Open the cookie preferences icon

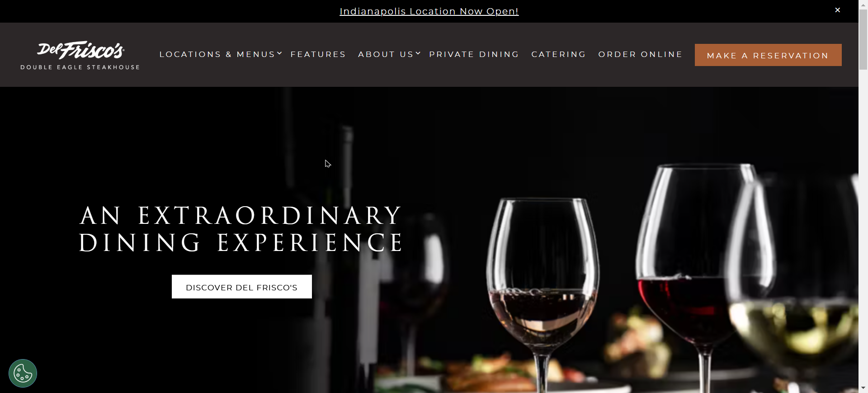point(23,374)
